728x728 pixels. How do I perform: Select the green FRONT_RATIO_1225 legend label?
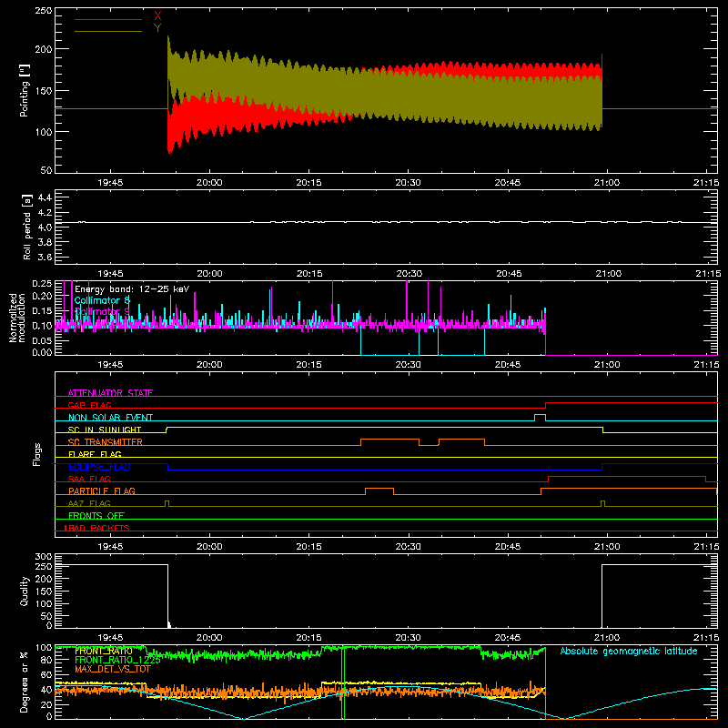(117, 660)
